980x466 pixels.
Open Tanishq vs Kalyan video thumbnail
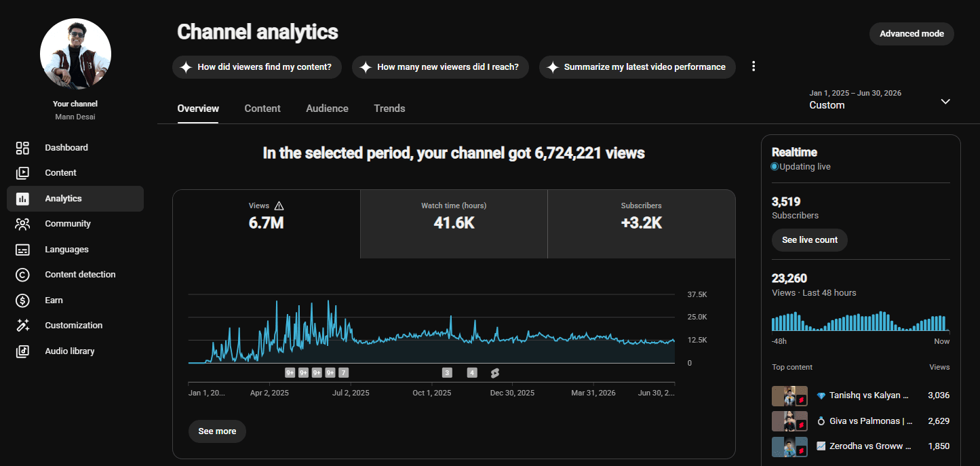pyautogui.click(x=789, y=395)
